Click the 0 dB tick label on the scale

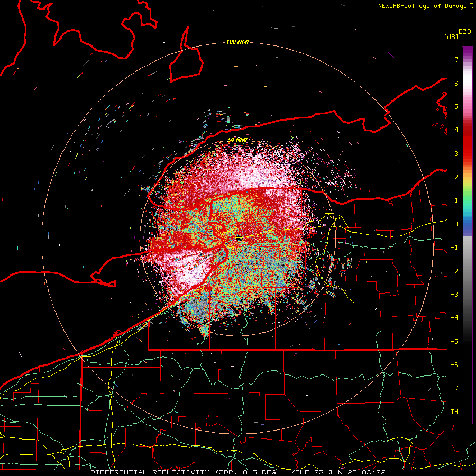click(456, 224)
